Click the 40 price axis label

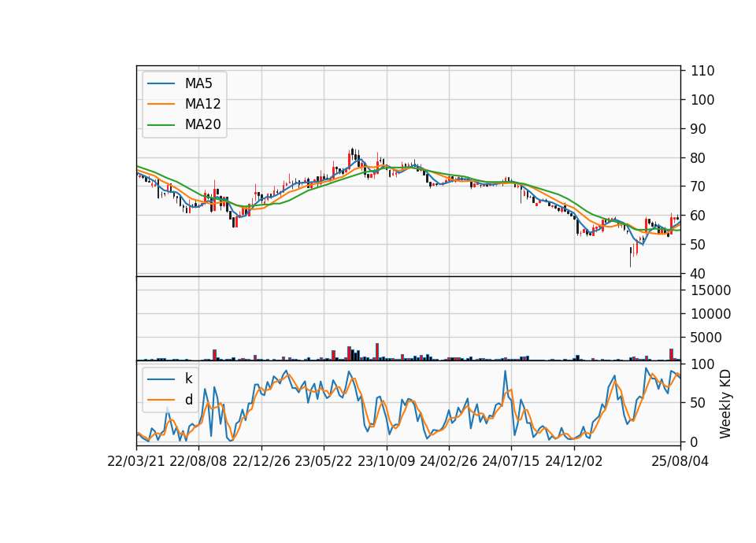[699, 273]
